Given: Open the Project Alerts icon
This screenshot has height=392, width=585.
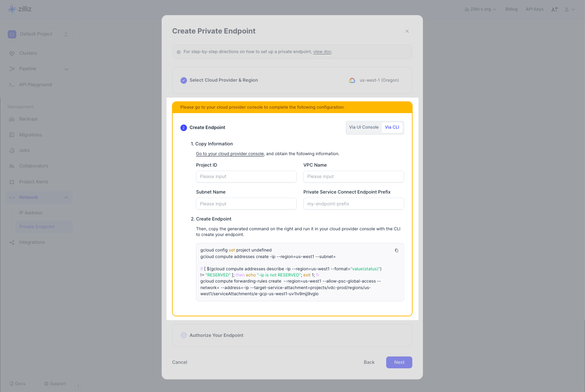Looking at the screenshot, I should pyautogui.click(x=12, y=182).
